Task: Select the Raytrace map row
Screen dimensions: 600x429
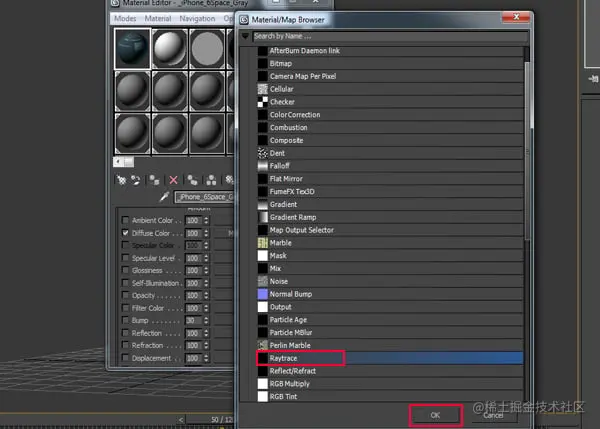Action: pos(390,358)
